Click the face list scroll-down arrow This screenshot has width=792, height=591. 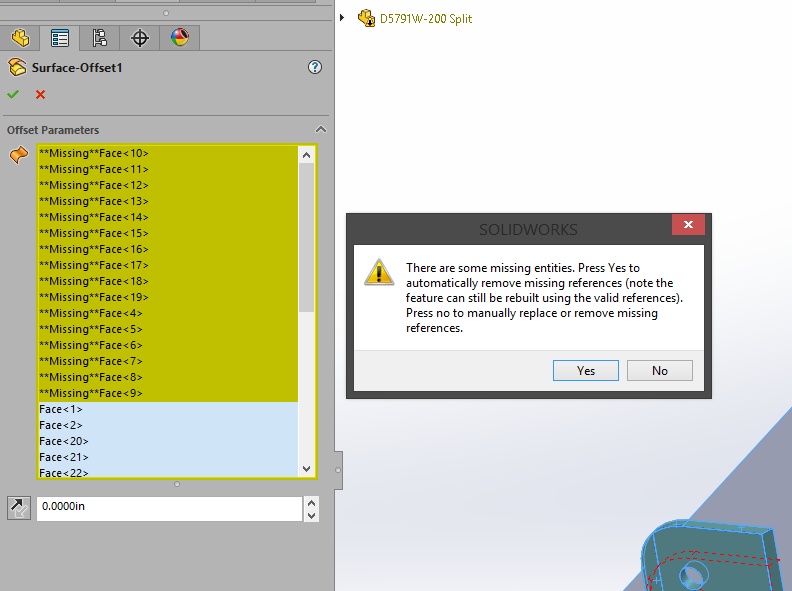coord(306,469)
